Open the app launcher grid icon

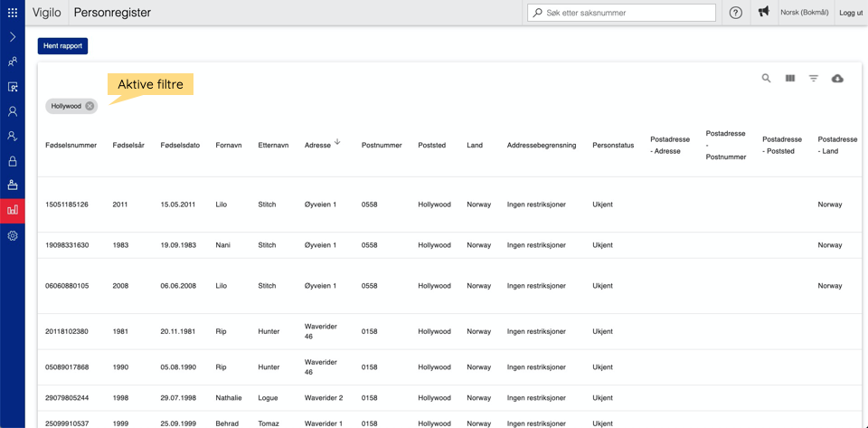(x=13, y=13)
